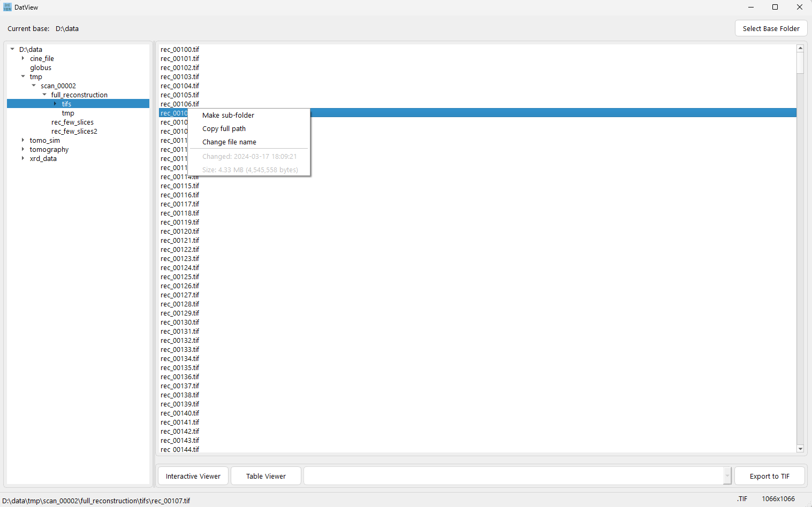
Task: Click the file list vertical scrollbar thumb
Action: pyautogui.click(x=800, y=63)
